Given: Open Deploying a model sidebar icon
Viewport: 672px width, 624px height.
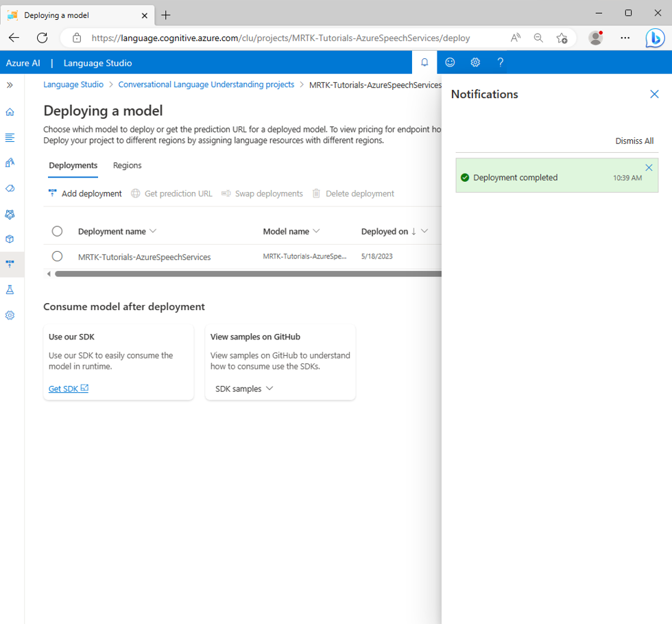Looking at the screenshot, I should pos(10,264).
